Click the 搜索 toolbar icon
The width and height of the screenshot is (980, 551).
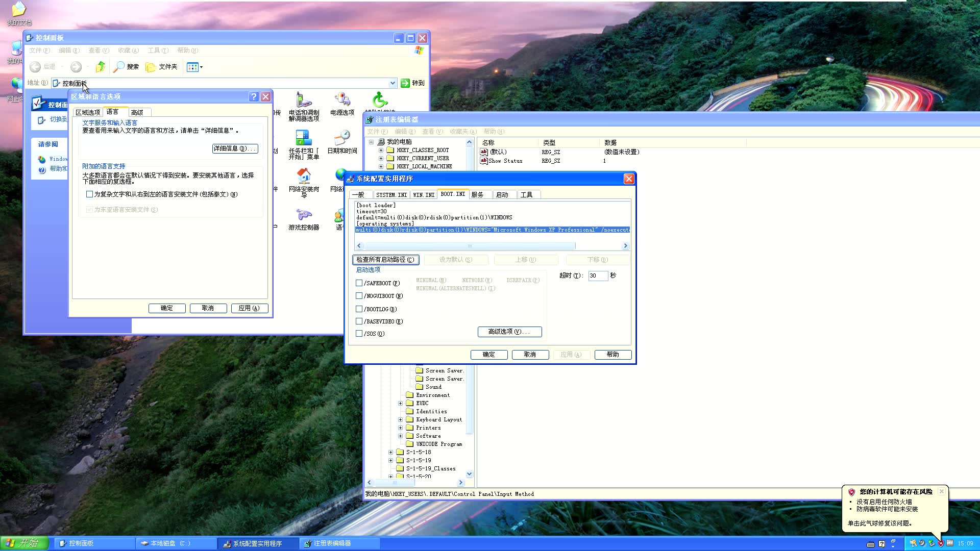126,67
